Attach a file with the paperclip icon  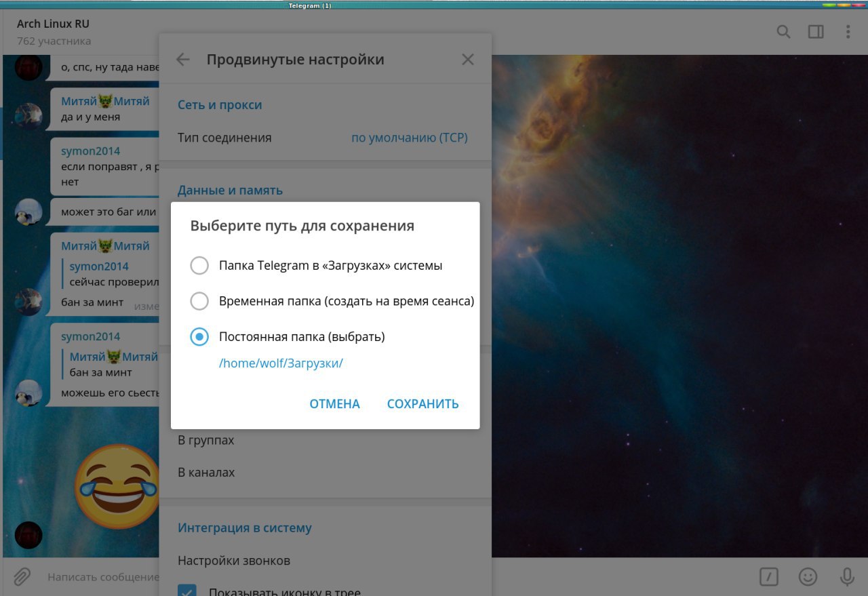coord(22,577)
